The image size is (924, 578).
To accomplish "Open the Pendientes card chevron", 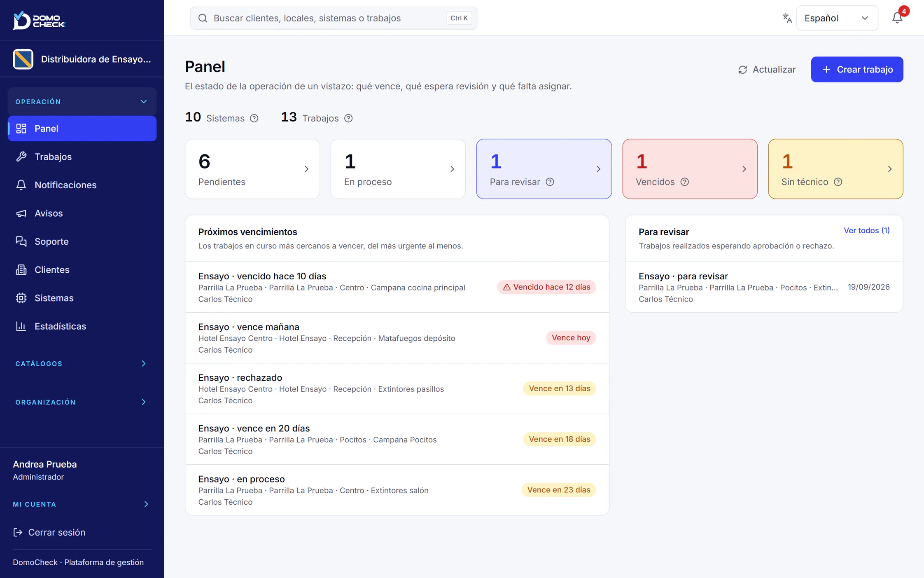I will click(306, 169).
